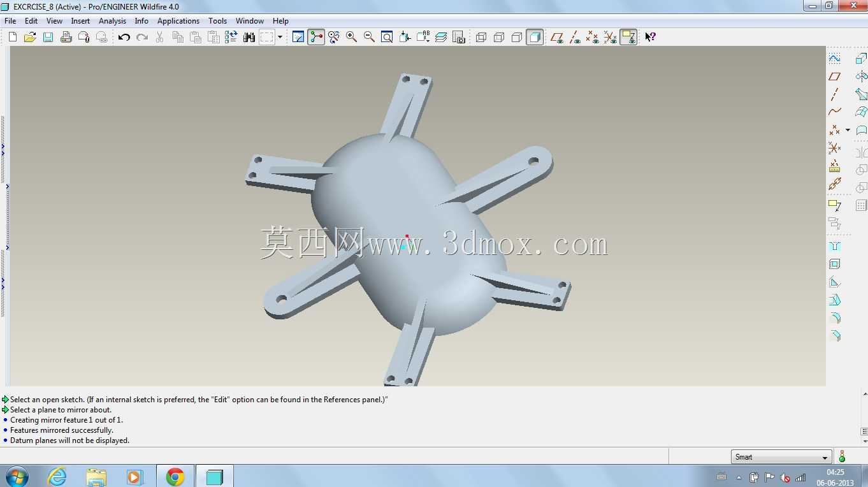Select the Round tool

tap(834, 317)
